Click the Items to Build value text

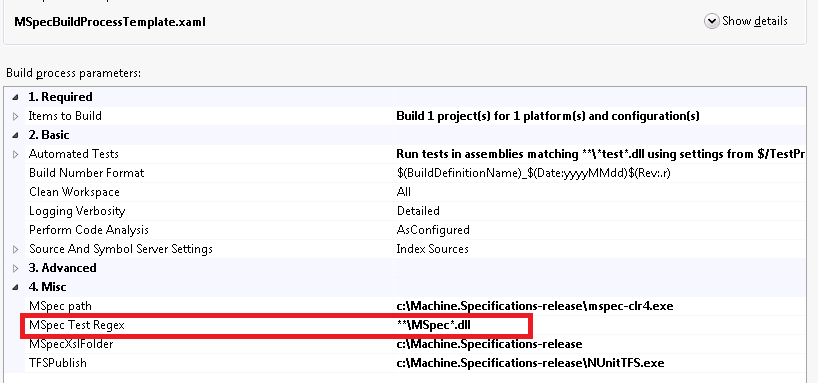(548, 116)
